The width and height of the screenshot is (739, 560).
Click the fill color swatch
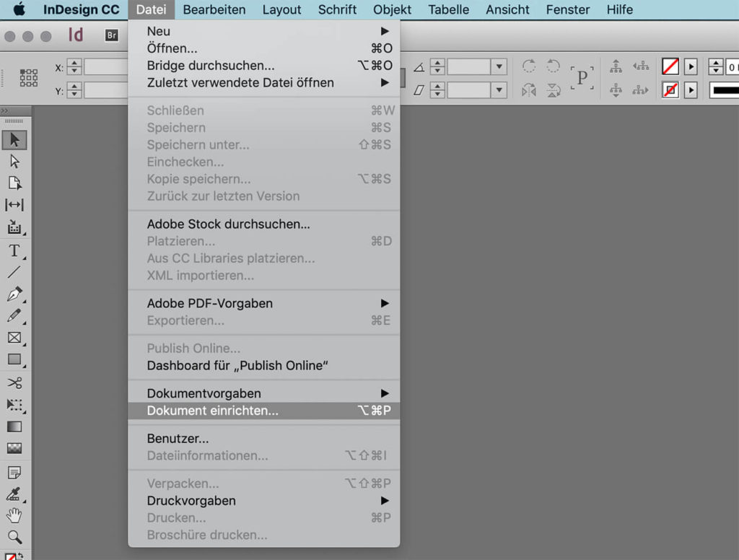pos(670,66)
